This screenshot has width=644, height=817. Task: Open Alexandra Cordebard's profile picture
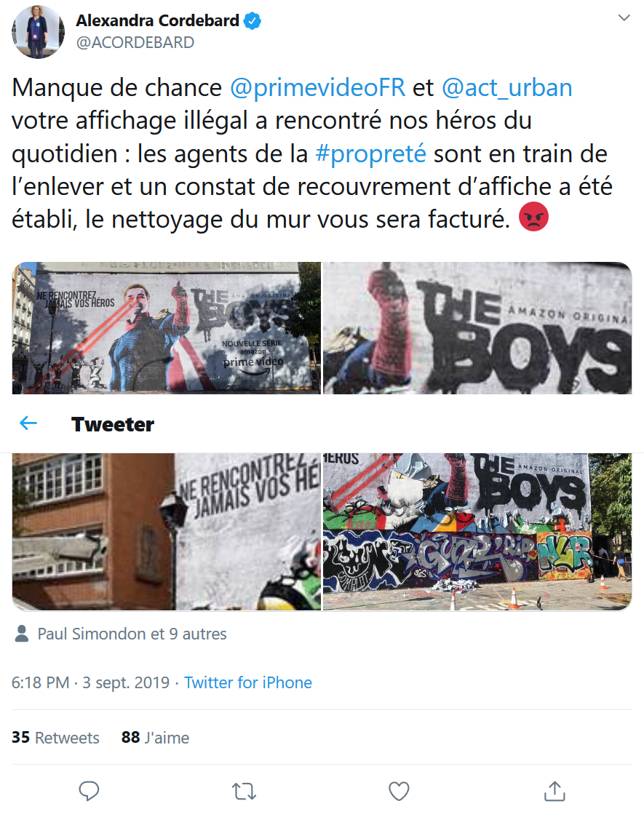click(38, 32)
